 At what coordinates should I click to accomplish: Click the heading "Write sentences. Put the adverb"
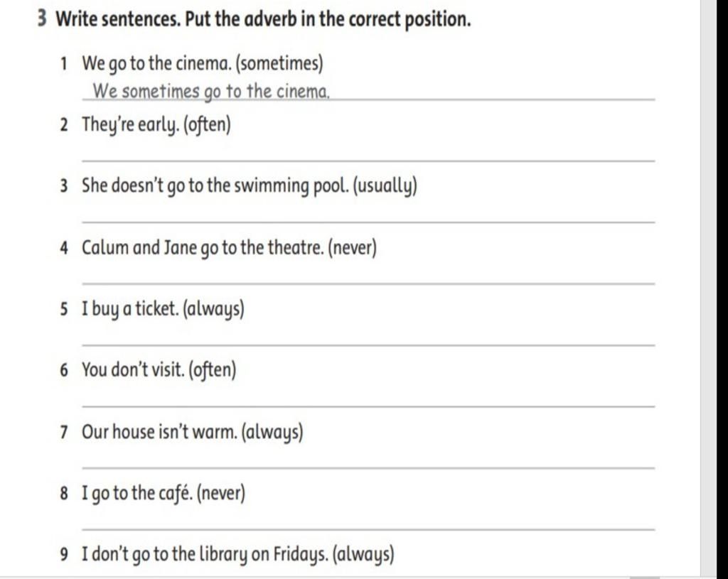(x=263, y=19)
